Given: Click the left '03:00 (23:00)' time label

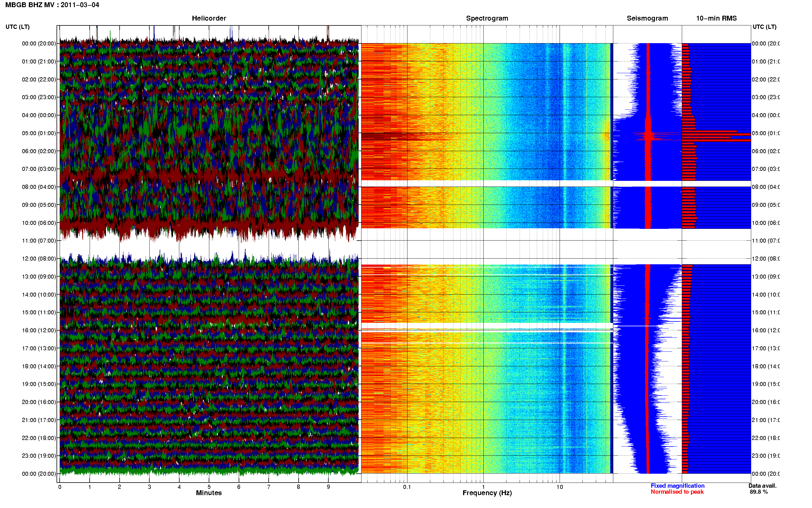Looking at the screenshot, I should [39, 97].
